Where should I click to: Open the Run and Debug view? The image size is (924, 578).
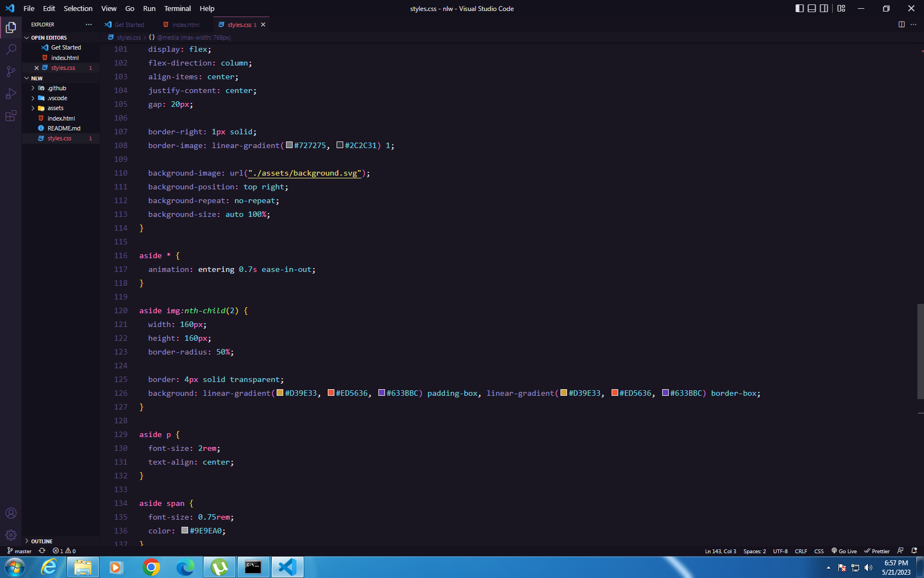[x=10, y=94]
